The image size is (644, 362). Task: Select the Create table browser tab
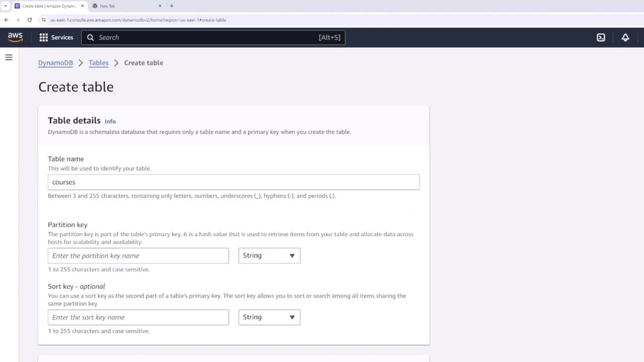49,6
